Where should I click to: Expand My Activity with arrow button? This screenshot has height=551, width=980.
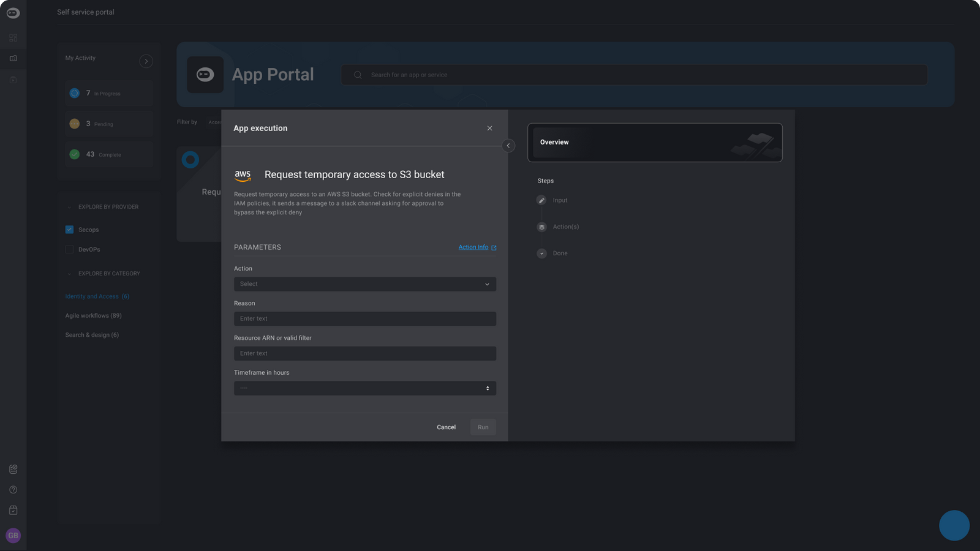[x=146, y=61]
